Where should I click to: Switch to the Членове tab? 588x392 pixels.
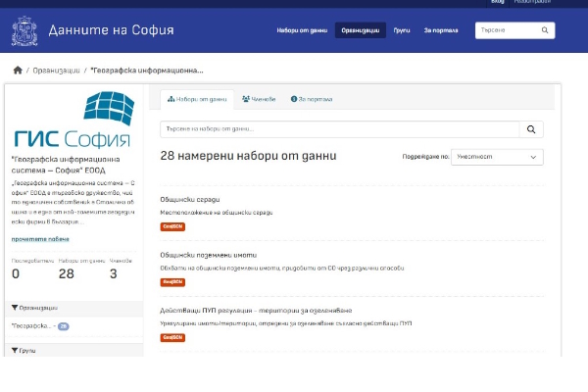[x=259, y=99]
